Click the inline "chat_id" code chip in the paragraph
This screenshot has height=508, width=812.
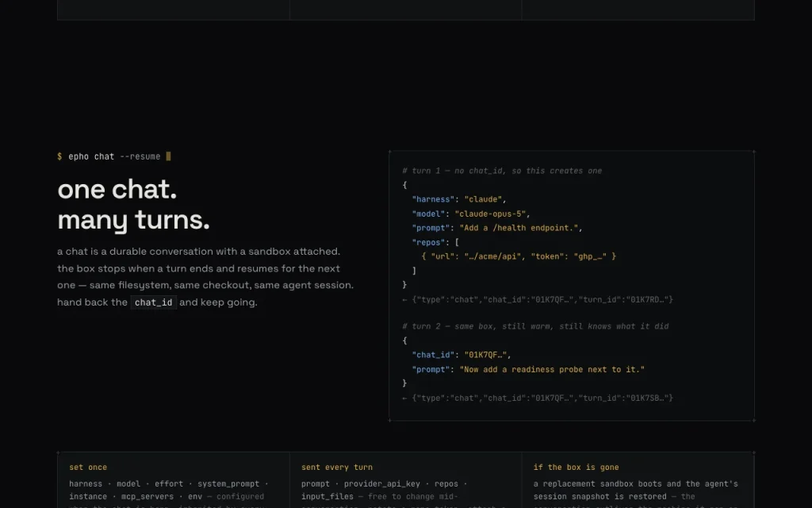[153, 302]
